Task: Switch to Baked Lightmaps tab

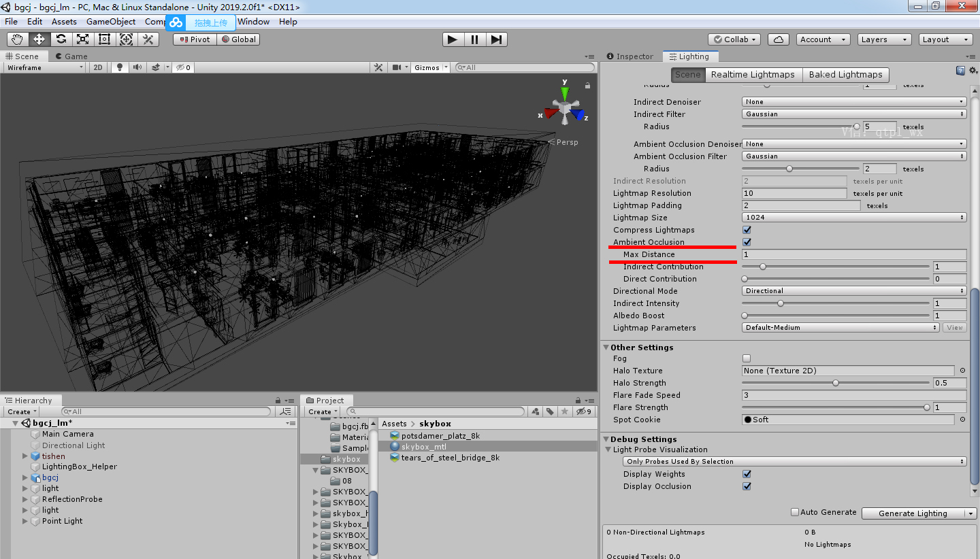Action: pos(845,75)
